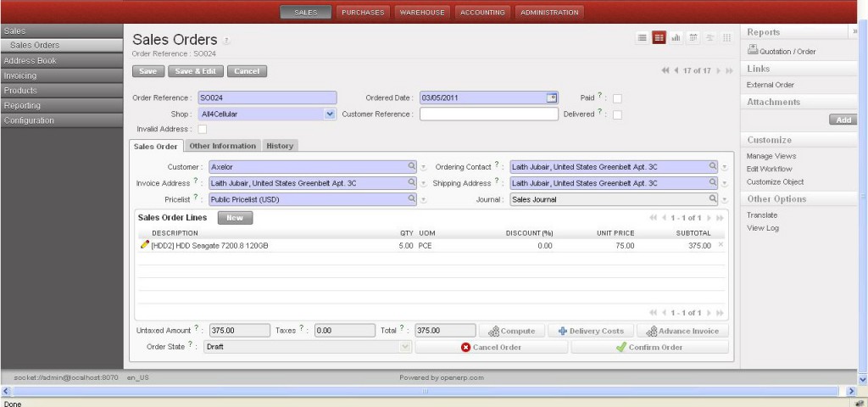Open the diagram view icon
The height and width of the screenshot is (407, 868).
click(726, 37)
